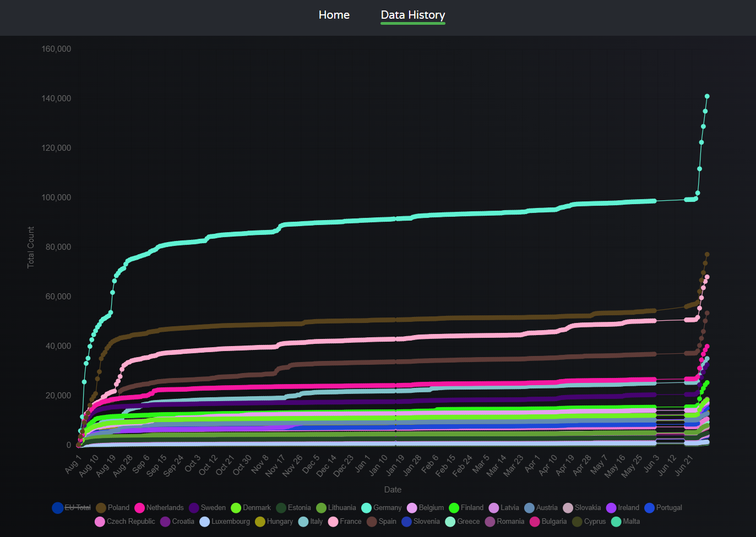This screenshot has width=756, height=537.
Task: Click the Italy teal swatch
Action: click(303, 522)
